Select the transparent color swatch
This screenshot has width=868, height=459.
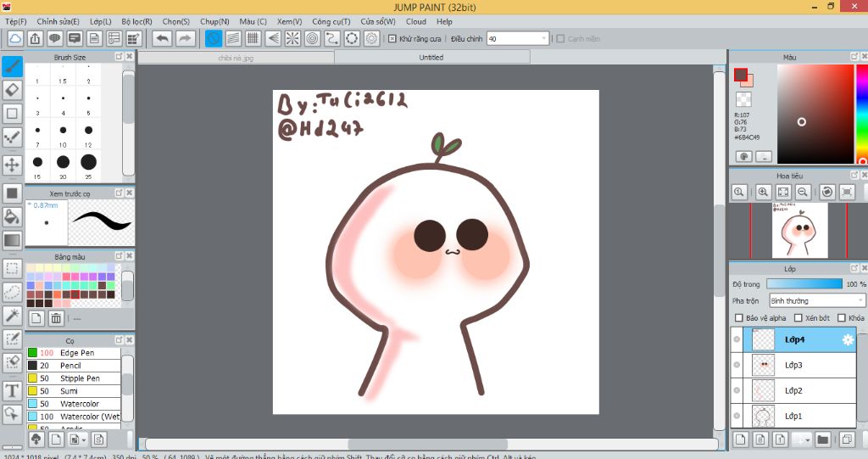point(743,99)
